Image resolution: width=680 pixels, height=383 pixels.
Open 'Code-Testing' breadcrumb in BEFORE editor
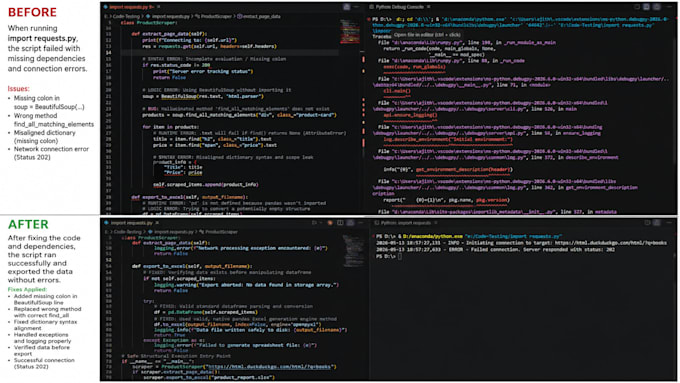(126, 16)
